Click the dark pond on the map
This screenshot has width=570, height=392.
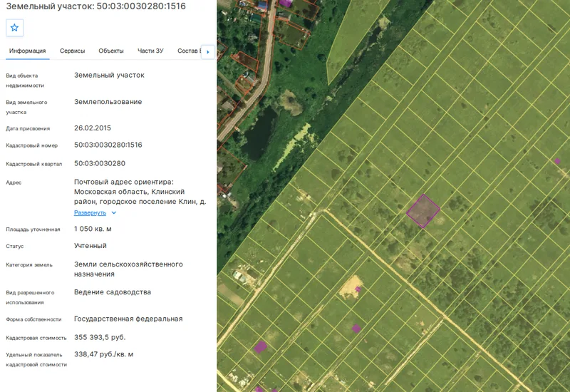coord(260,135)
